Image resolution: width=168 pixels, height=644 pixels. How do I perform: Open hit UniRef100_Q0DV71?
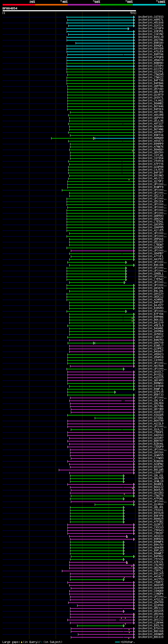[x=151, y=98]
